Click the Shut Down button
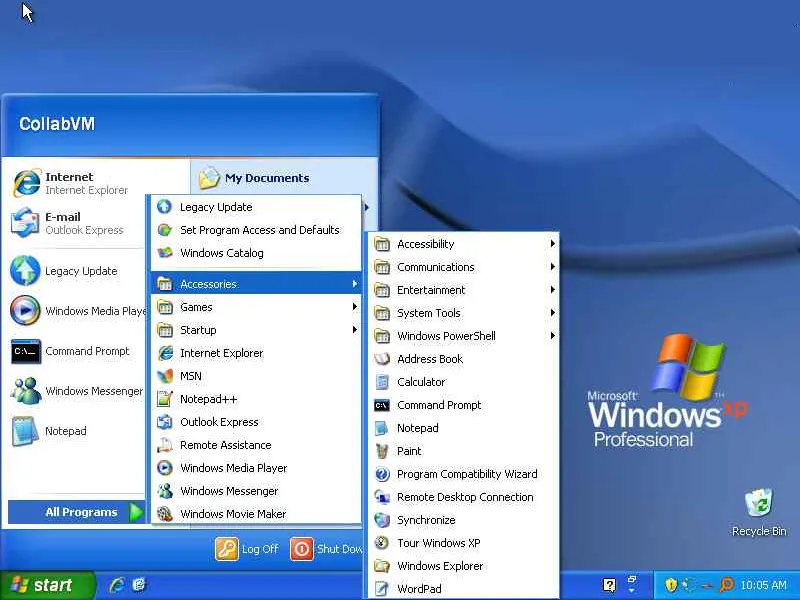Image resolution: width=800 pixels, height=600 pixels. pos(327,549)
